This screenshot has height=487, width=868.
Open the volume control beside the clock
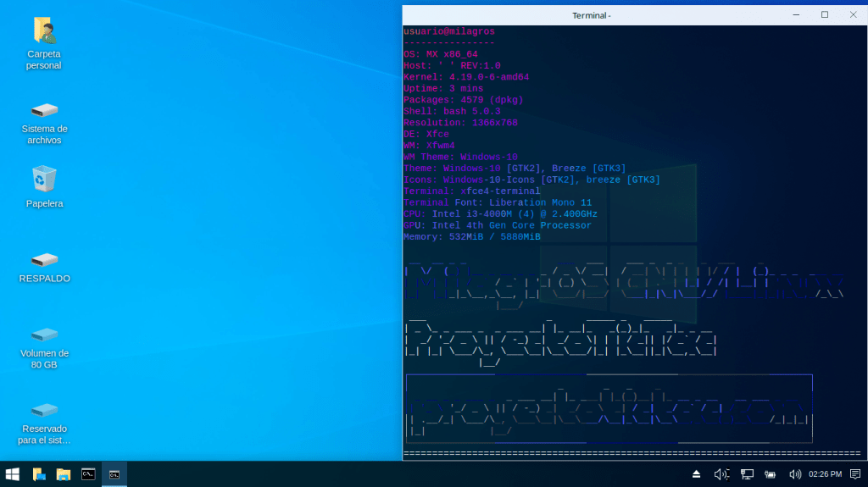[x=794, y=474]
